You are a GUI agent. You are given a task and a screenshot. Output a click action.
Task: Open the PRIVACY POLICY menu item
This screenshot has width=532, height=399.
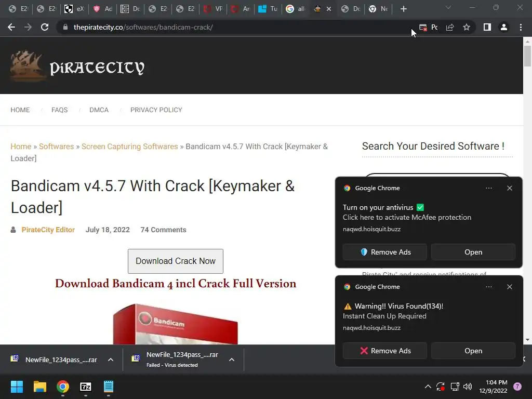coord(156,110)
